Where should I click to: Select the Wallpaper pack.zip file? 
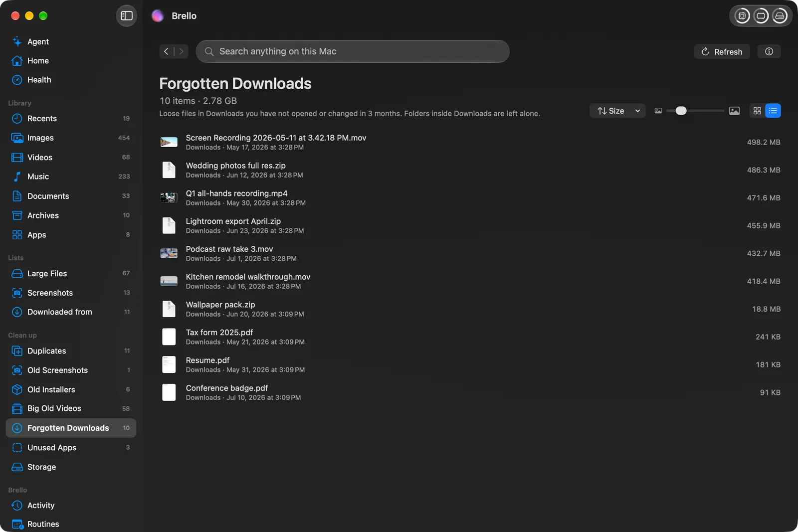point(470,309)
